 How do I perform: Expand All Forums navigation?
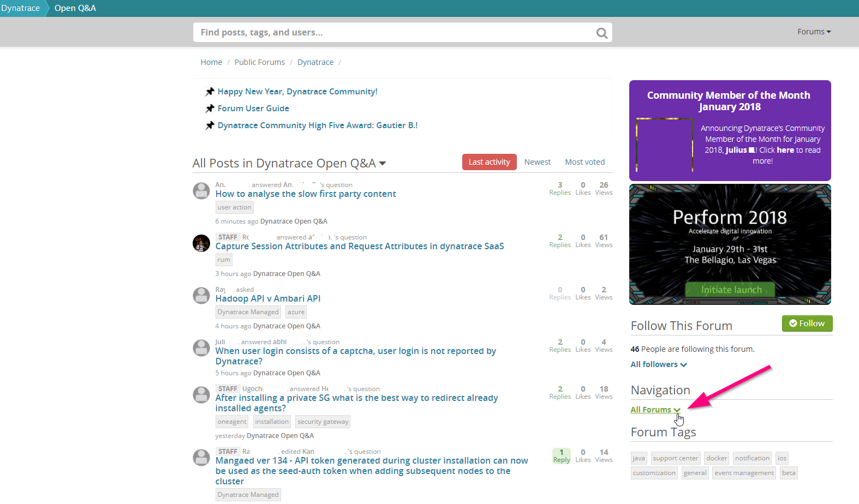655,410
